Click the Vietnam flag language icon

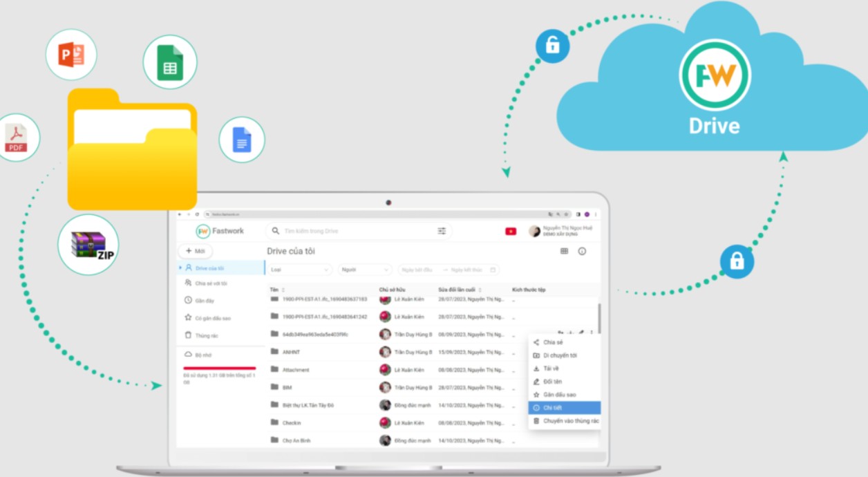(x=511, y=232)
